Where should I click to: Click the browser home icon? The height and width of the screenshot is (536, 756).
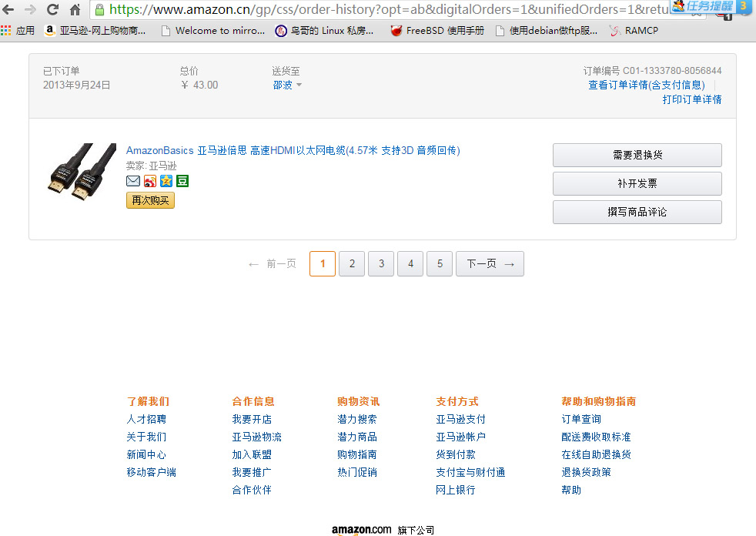[75, 10]
